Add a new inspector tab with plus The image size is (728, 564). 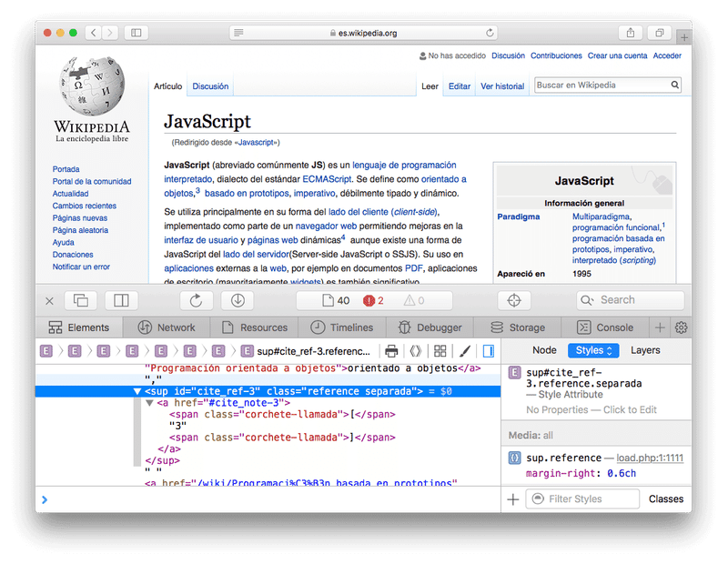(x=659, y=327)
